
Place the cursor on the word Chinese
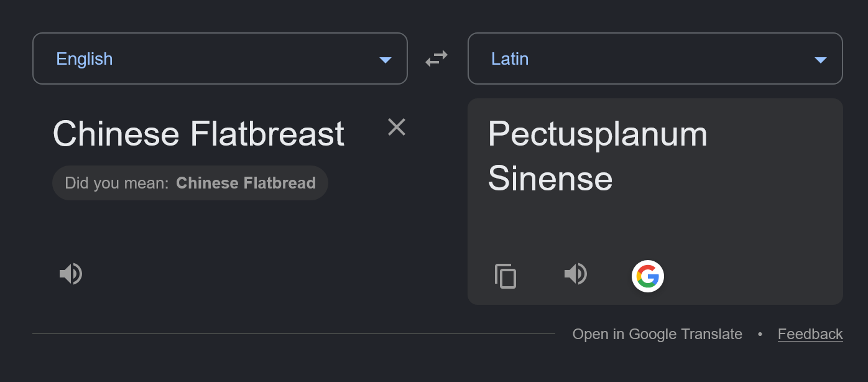click(x=116, y=134)
